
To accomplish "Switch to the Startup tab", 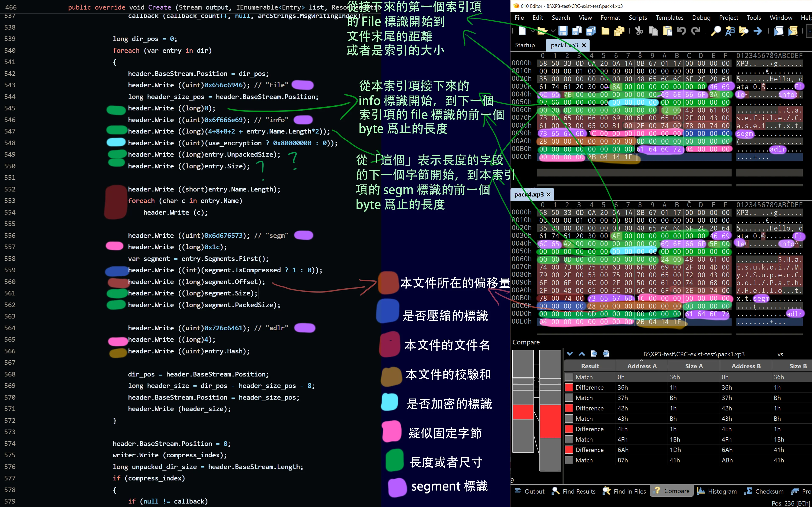I will (525, 45).
